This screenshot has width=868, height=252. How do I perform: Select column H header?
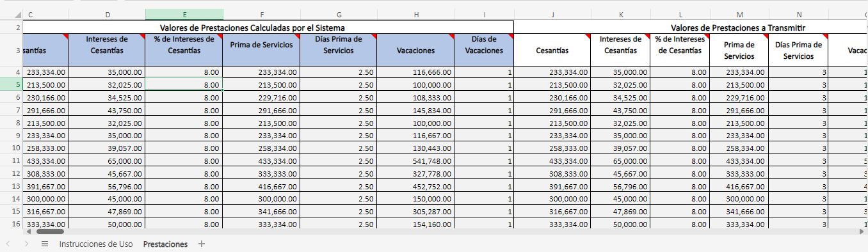click(416, 15)
